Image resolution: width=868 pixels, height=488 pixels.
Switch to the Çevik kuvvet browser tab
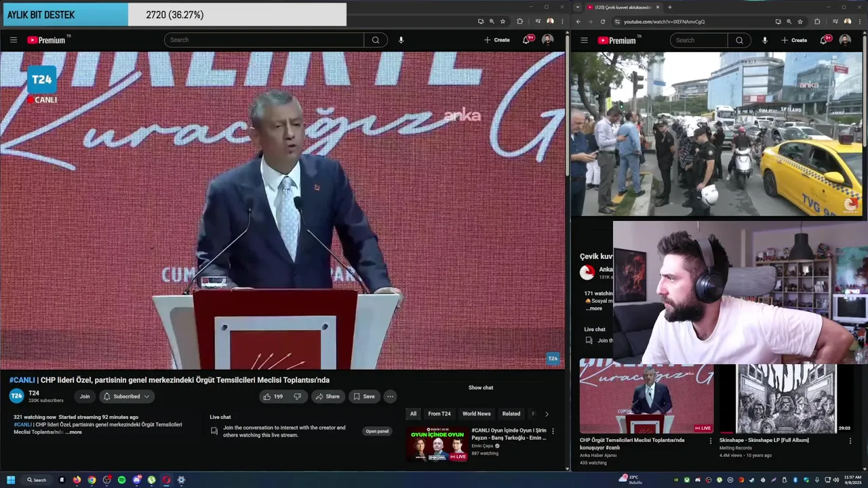[x=623, y=7]
